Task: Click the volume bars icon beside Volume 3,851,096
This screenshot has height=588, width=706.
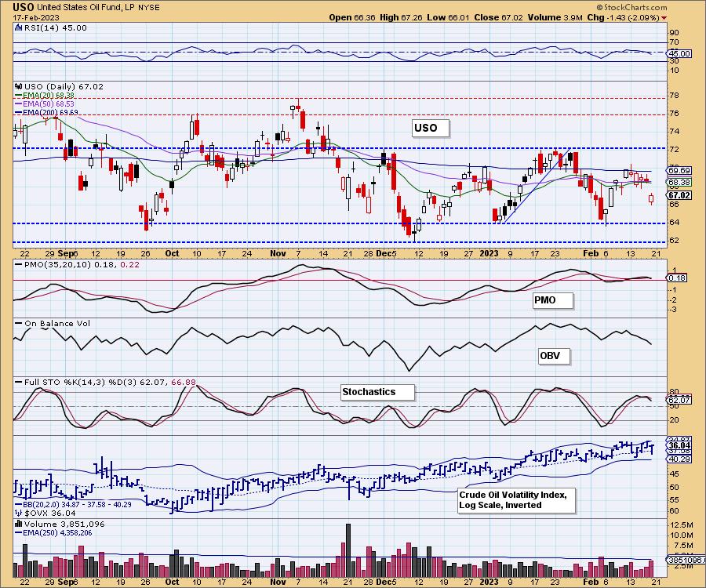Action: [19, 524]
